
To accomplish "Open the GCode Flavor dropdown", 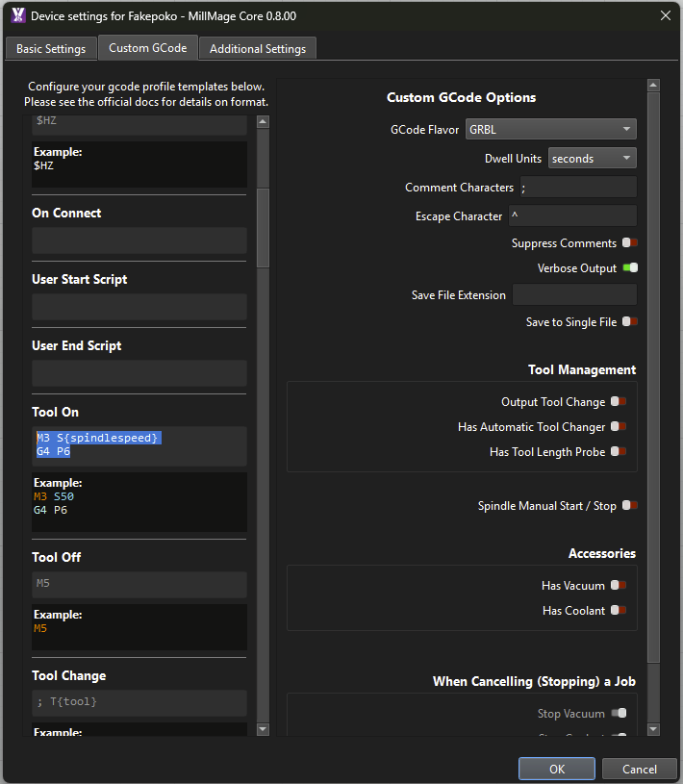I will point(550,130).
